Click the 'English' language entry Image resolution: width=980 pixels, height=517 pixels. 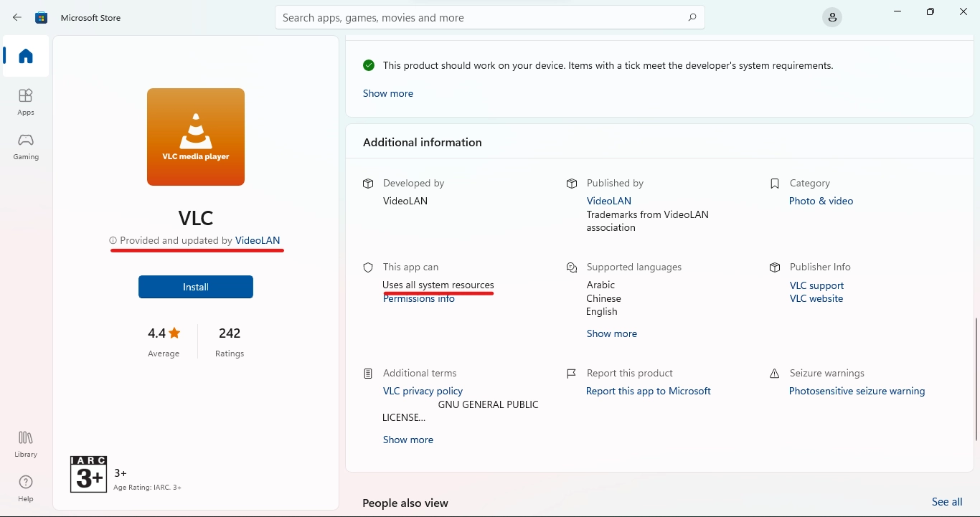coord(602,312)
